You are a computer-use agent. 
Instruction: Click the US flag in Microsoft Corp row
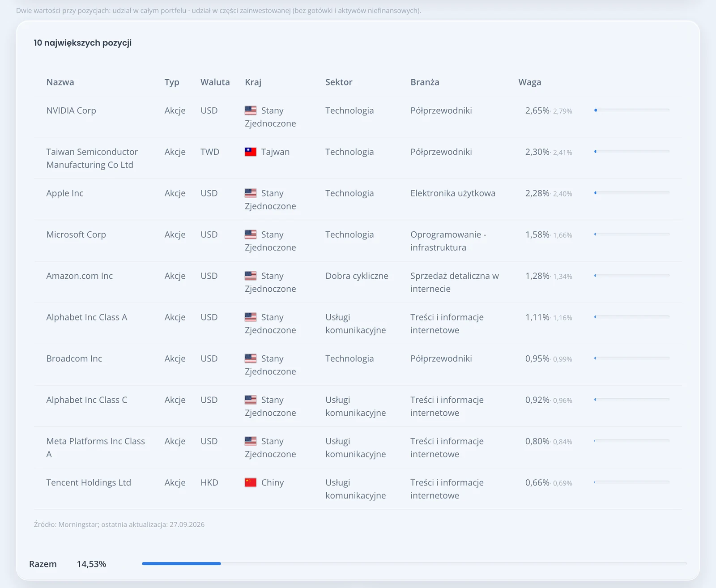click(251, 234)
